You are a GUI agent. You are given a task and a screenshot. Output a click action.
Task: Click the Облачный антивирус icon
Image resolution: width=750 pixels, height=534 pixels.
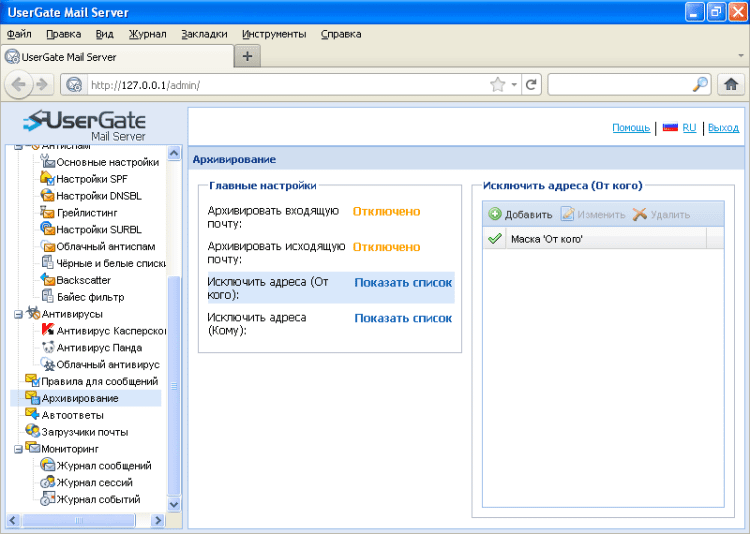tap(47, 364)
